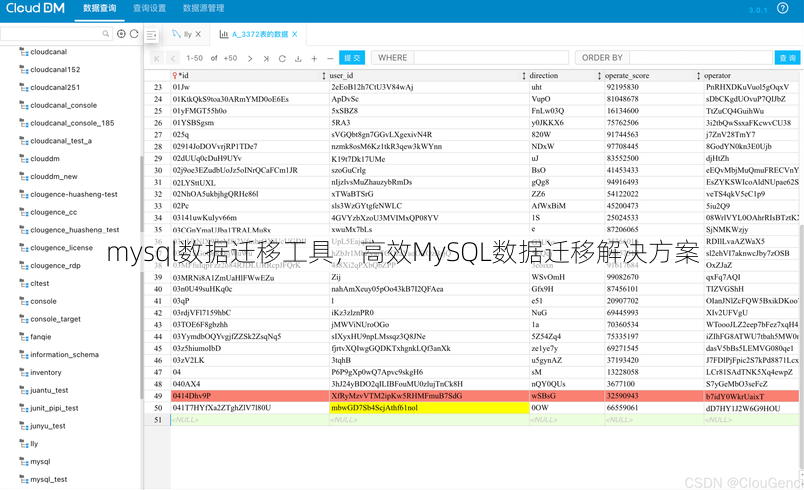Click the download/export data icon
The width and height of the screenshot is (804, 490).
point(298,58)
